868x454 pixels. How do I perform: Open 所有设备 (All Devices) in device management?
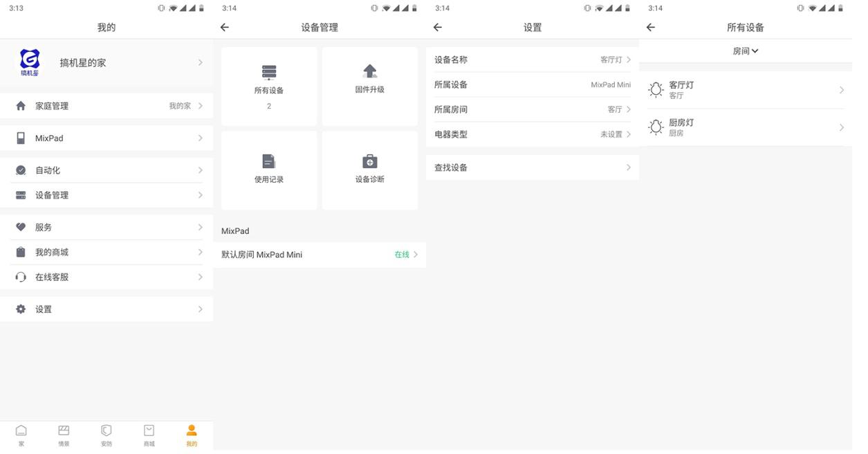[269, 85]
